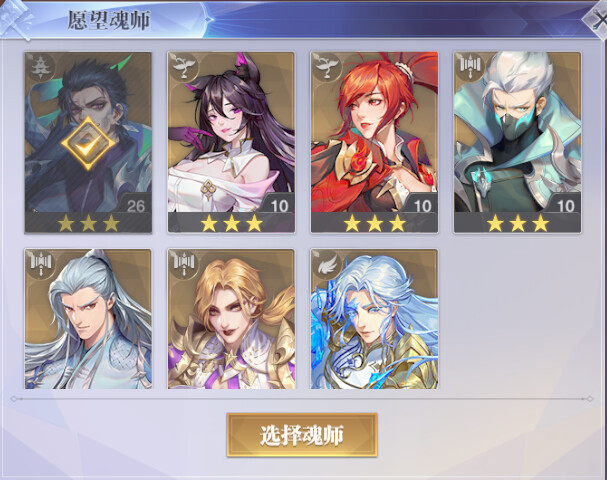The width and height of the screenshot is (607, 480).
Task: Click the weapon class icon on the masked hero card
Action: [x=469, y=67]
